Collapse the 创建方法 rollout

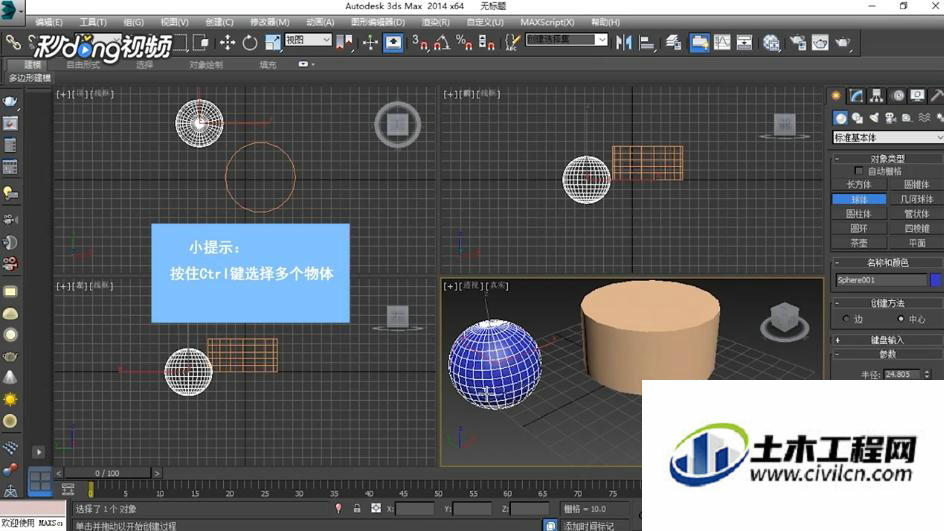point(887,303)
